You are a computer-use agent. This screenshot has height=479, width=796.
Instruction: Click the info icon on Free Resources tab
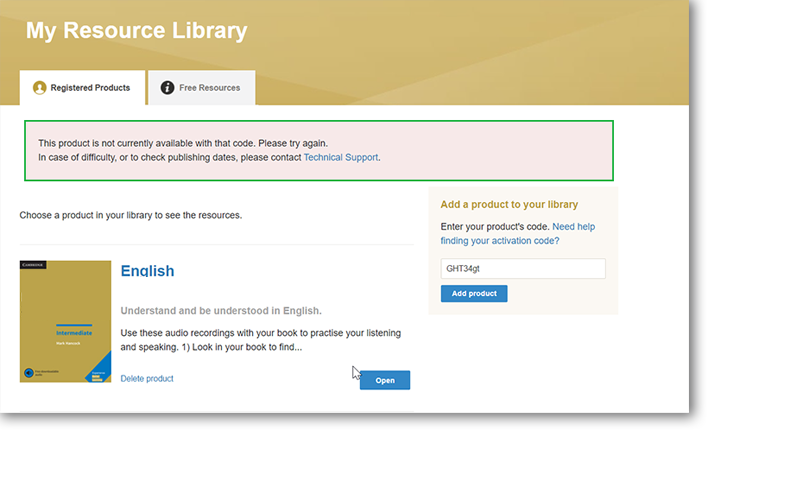pyautogui.click(x=167, y=88)
